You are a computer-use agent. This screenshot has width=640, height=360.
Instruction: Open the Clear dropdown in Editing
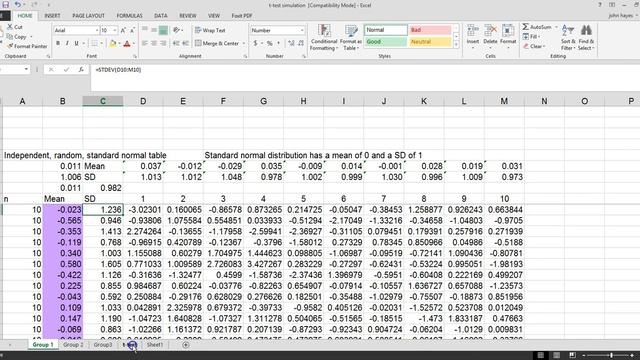tap(534, 46)
